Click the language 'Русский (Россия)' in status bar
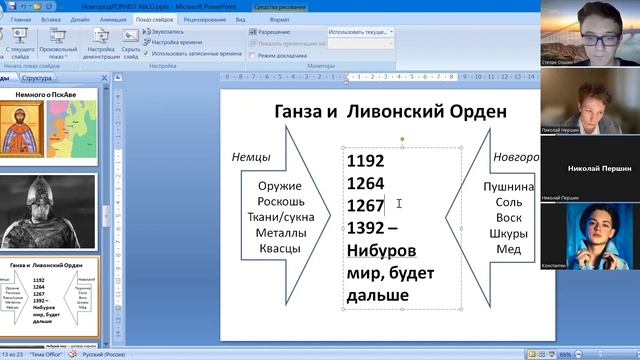Viewport: 640px width, 360px height. click(x=104, y=354)
